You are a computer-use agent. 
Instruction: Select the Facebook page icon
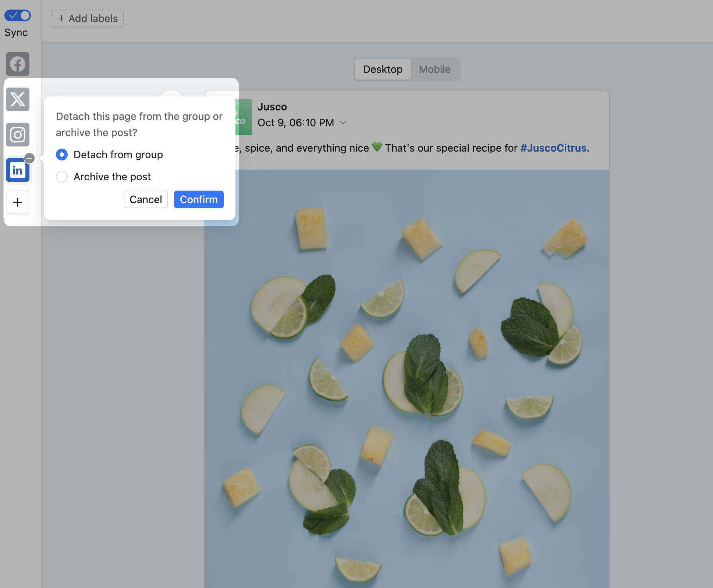click(17, 64)
